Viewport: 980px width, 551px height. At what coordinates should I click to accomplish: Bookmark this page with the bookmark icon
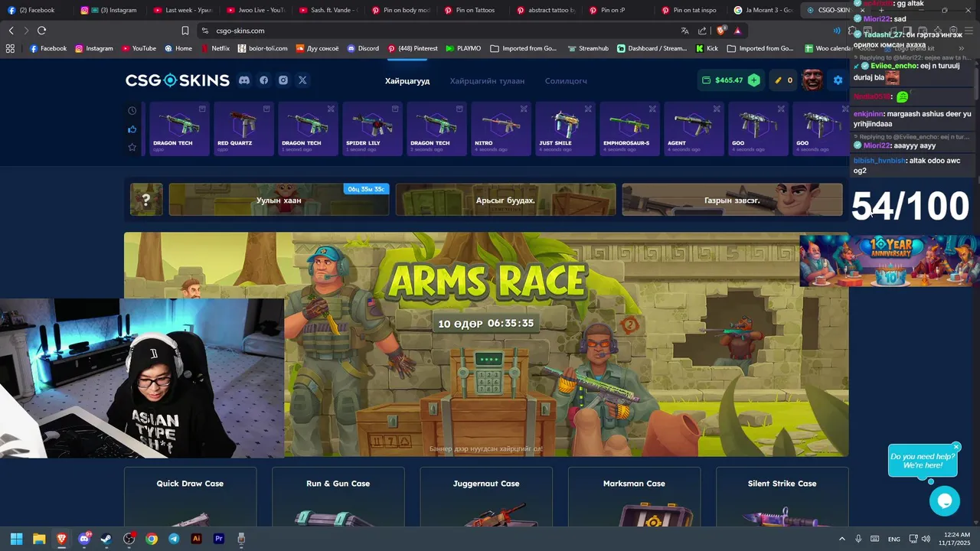click(185, 31)
